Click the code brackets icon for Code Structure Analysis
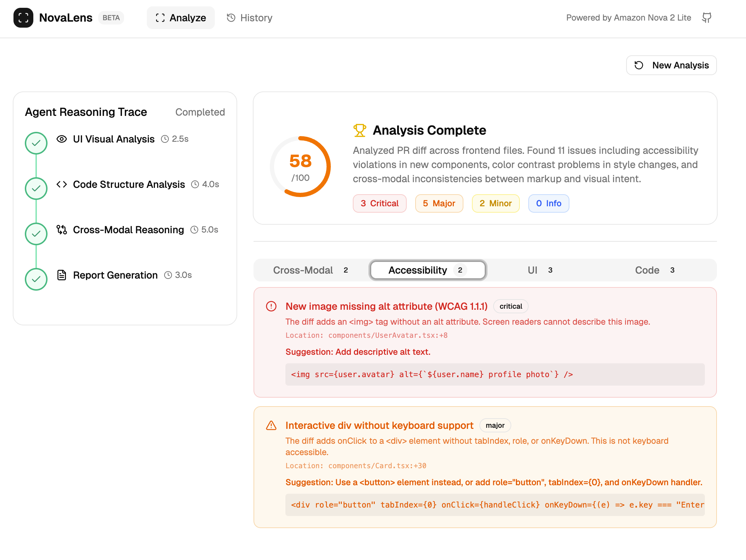 pyautogui.click(x=62, y=184)
